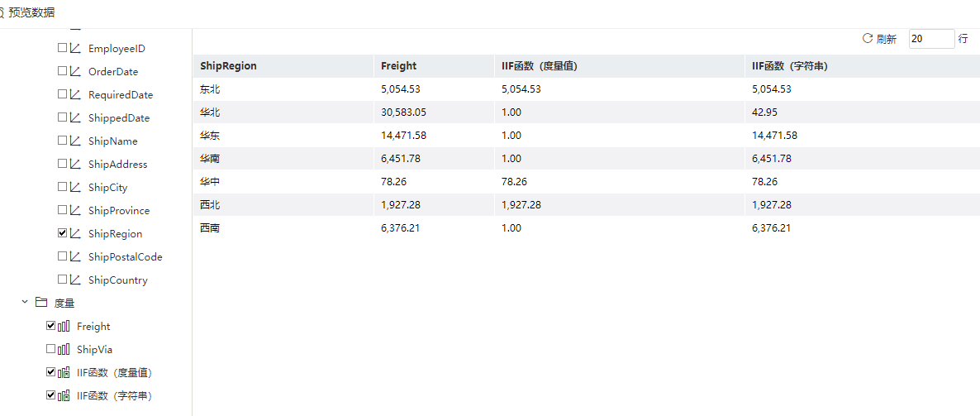Image resolution: width=980 pixels, height=416 pixels.
Task: Click the 华北 row cell
Action: (x=210, y=112)
